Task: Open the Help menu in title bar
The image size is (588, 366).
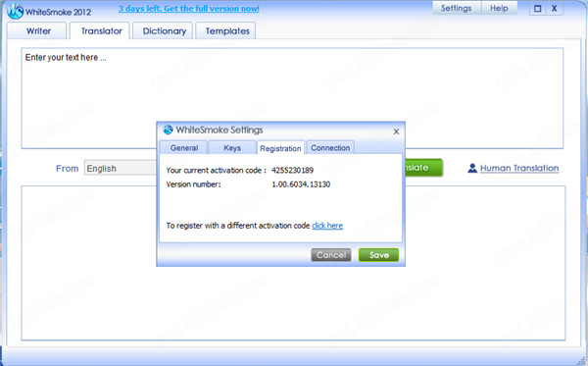Action: click(x=499, y=8)
